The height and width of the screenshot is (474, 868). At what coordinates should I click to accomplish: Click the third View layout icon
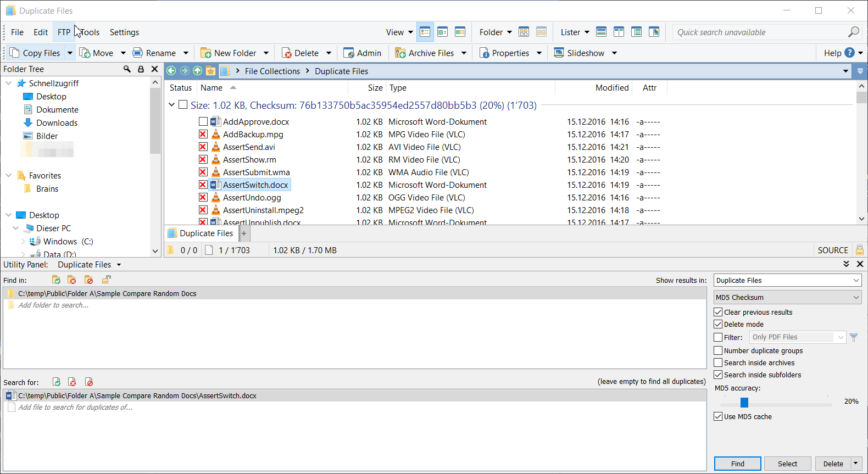pos(460,32)
